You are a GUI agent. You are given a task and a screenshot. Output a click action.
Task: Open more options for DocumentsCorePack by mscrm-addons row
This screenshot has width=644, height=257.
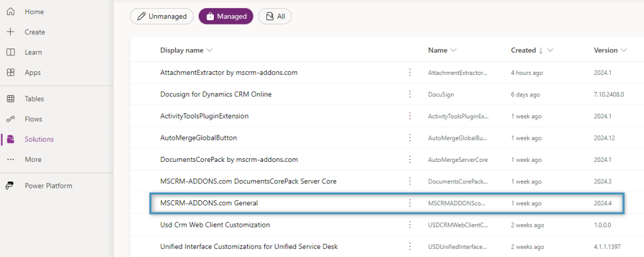(409, 159)
